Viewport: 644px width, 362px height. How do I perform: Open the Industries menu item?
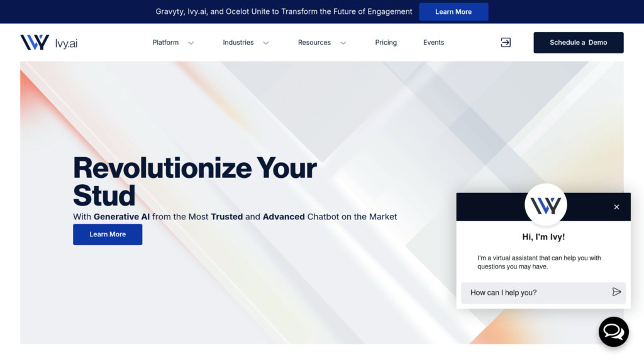[238, 43]
